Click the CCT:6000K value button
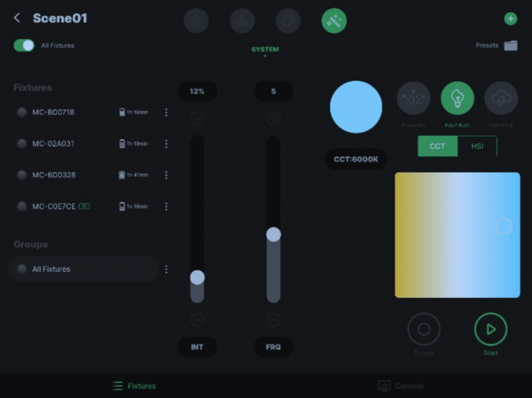Screen dimensions: 532x398 tap(356, 159)
